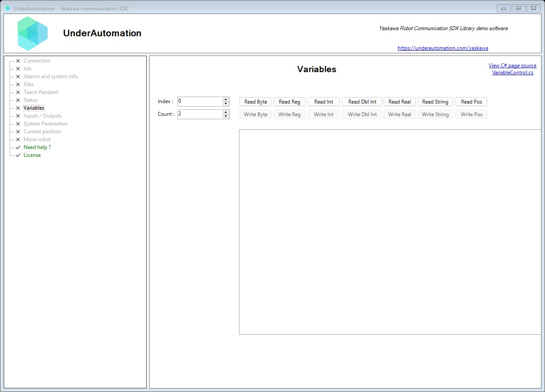Open Alarms and system info page
The width and height of the screenshot is (545, 392).
51,76
